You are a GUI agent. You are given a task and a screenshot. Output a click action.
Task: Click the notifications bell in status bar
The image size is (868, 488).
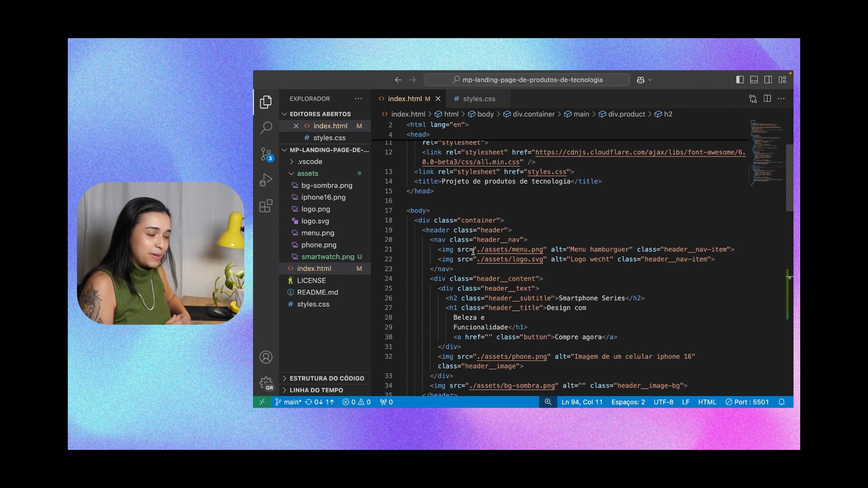click(x=782, y=402)
